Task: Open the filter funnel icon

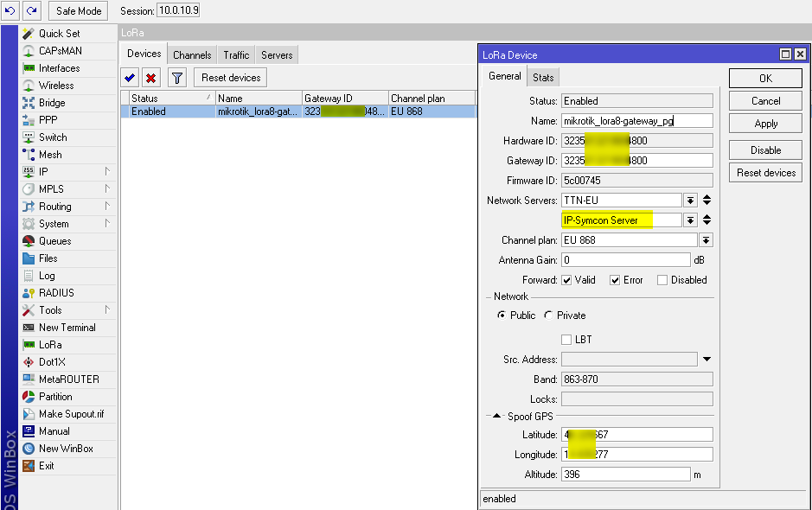Action: pos(177,78)
